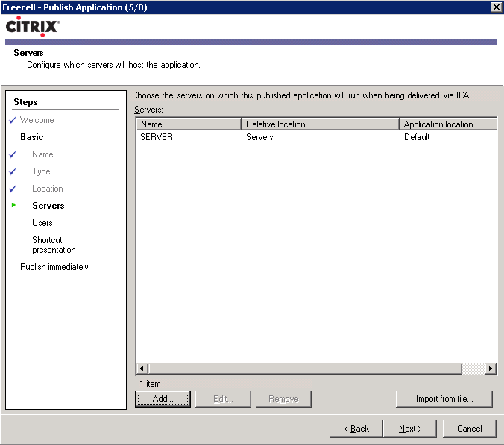The width and height of the screenshot is (504, 445).
Task: Select the Shortcut presentation step
Action: click(54, 244)
